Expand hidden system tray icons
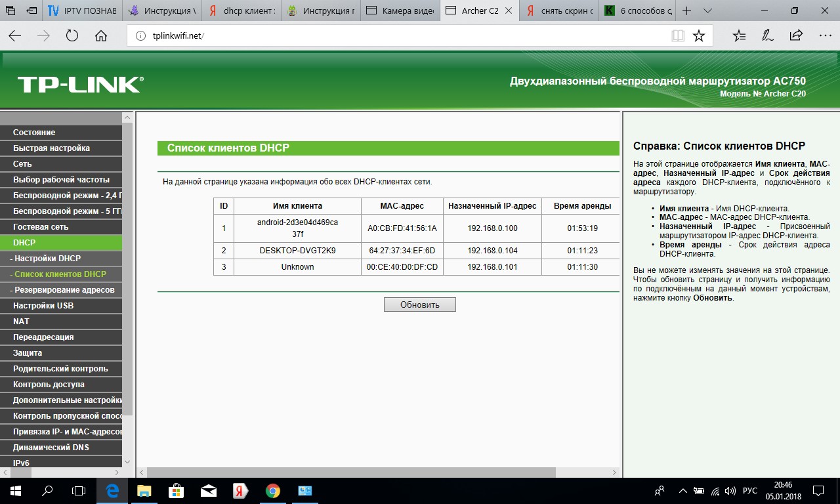 (x=682, y=491)
